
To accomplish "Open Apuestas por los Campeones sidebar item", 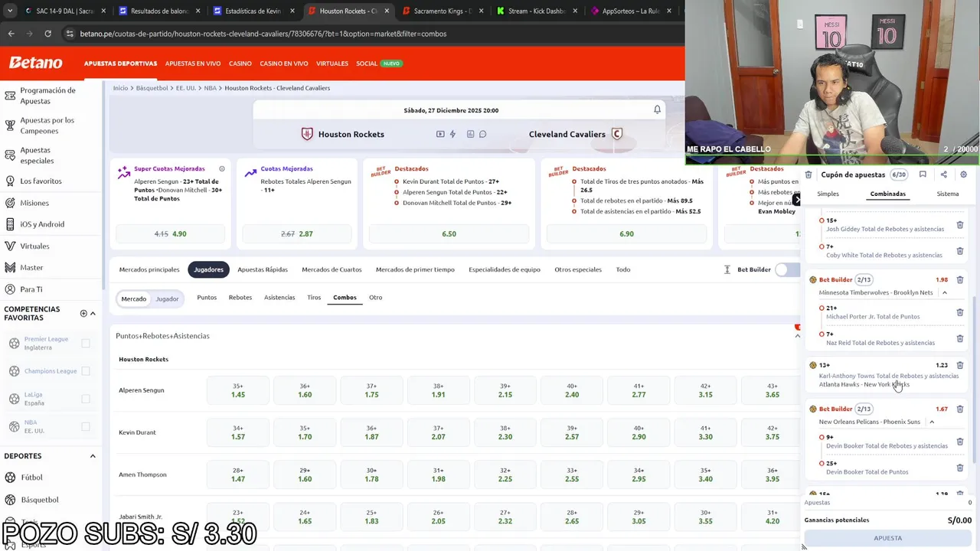I will (47, 126).
